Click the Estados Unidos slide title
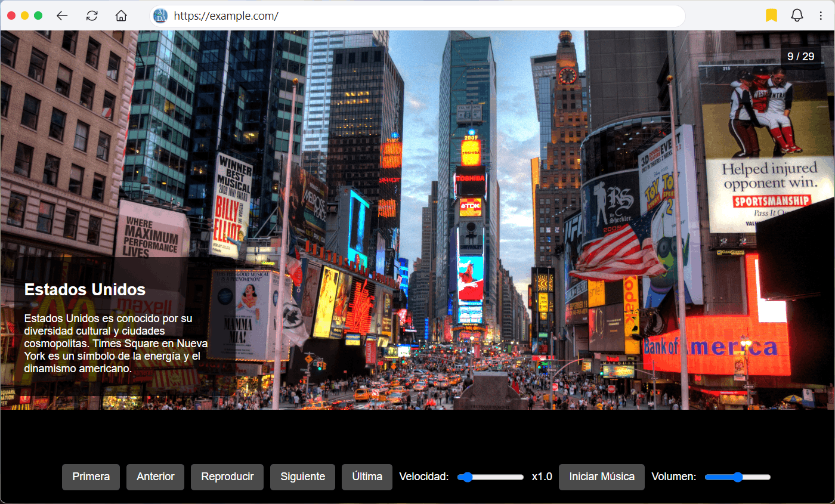Viewport: 835px width, 504px height. click(85, 290)
